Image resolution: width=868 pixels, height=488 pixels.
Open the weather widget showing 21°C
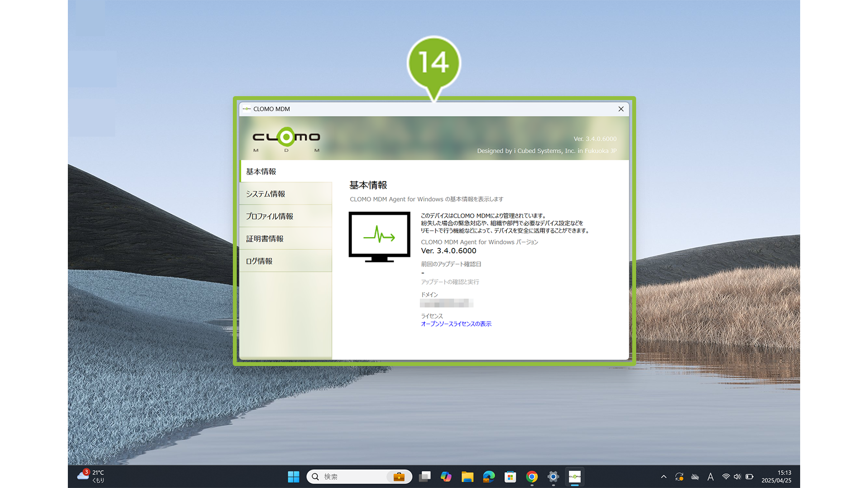(x=91, y=476)
